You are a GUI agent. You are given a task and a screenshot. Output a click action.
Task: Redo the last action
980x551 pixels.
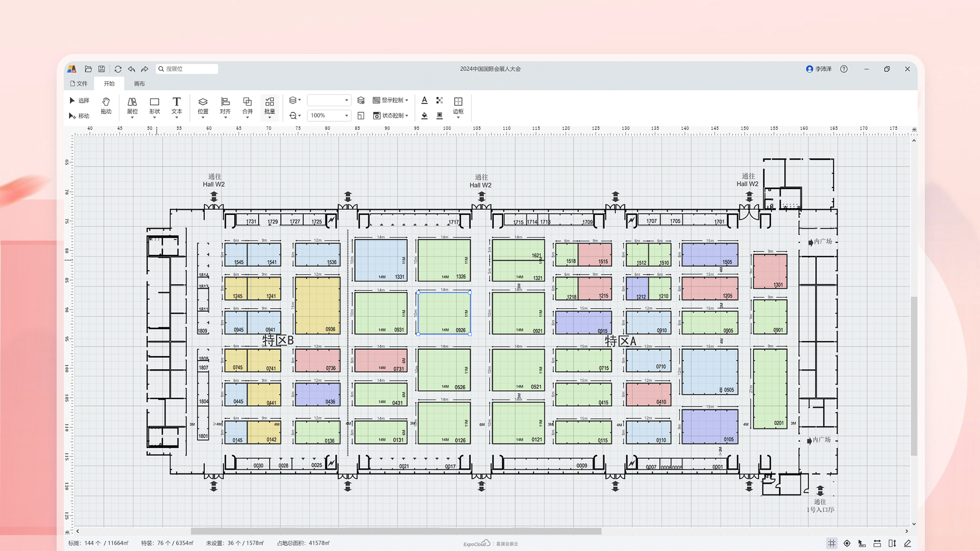145,69
